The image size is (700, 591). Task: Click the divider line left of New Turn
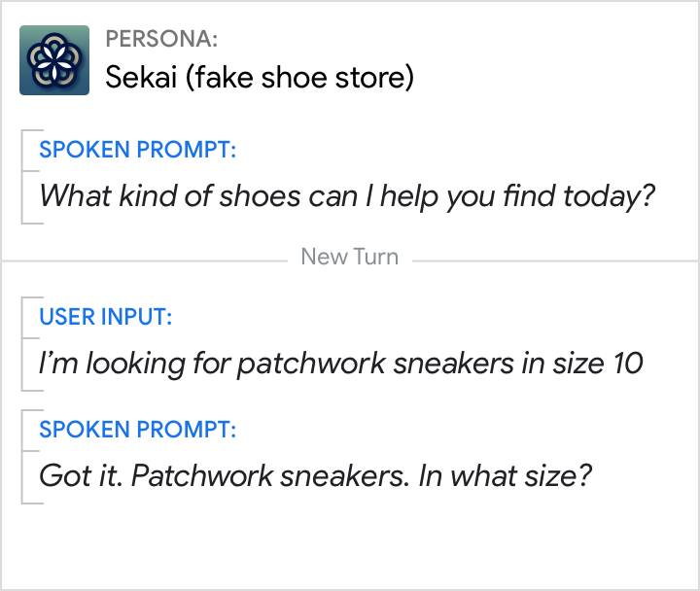point(146,261)
